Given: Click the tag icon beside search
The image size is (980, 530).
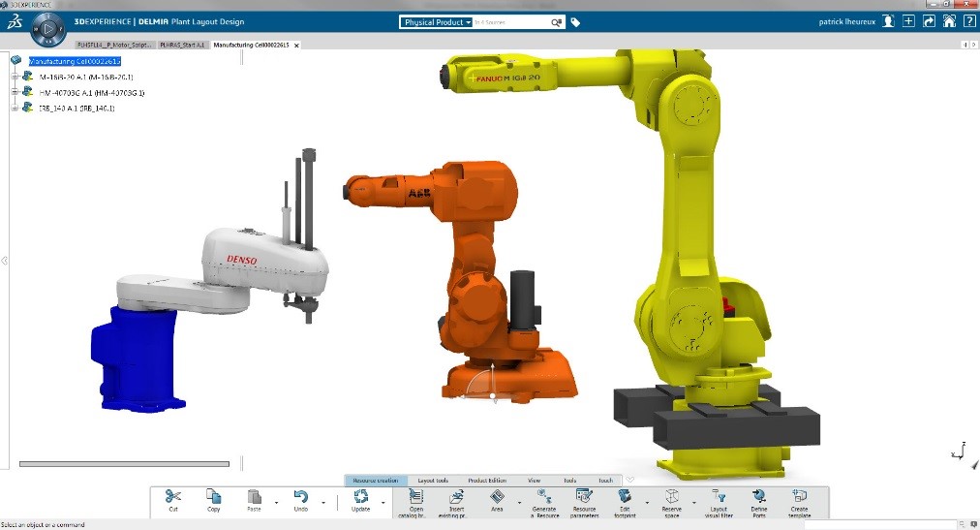Looking at the screenshot, I should click(x=575, y=21).
